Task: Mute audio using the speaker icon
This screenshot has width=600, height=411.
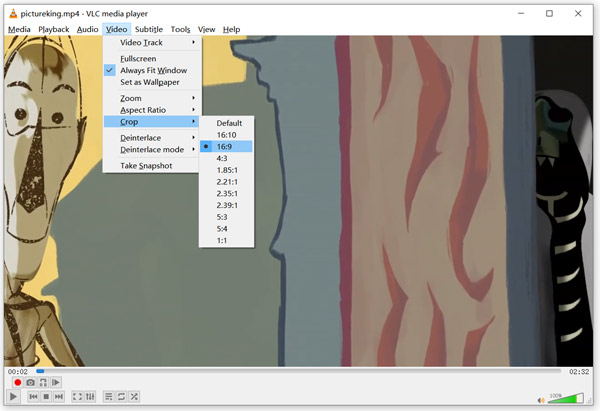Action: point(541,400)
